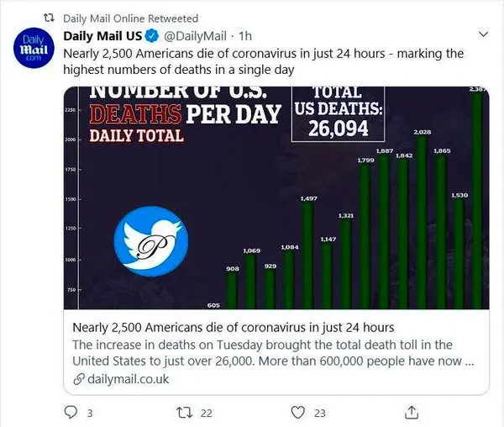The image size is (504, 427).
Task: Open the link card headline about 2,500 Americans
Action: point(234,328)
